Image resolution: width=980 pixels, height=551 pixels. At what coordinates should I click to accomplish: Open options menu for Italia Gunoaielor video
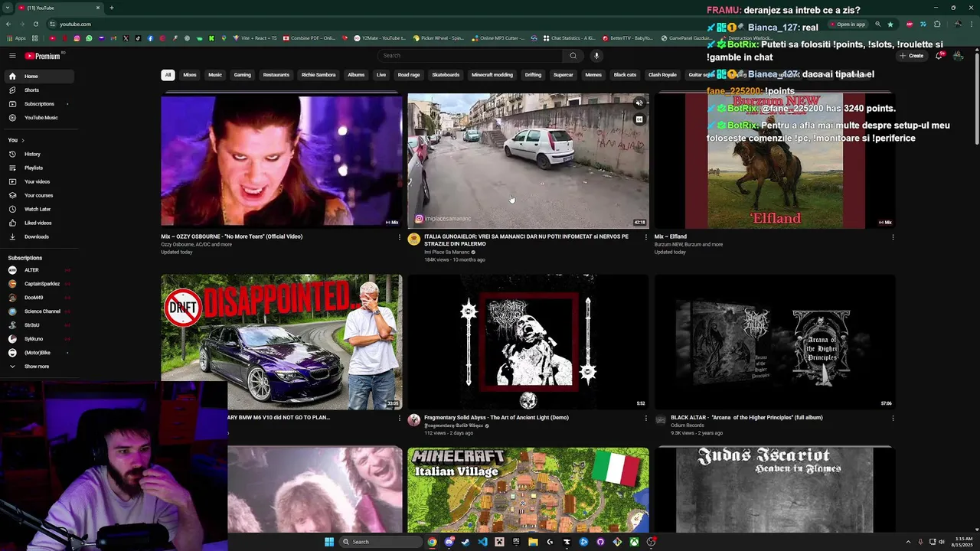(645, 237)
